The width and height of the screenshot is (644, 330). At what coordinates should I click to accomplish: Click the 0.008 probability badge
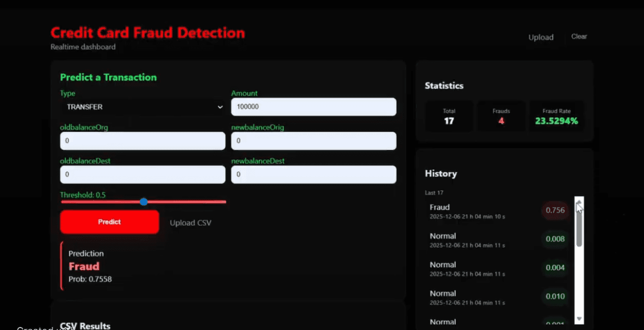click(555, 239)
